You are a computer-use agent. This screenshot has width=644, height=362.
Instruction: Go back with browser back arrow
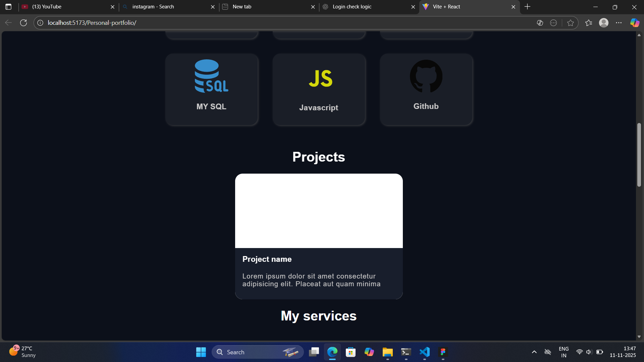click(x=8, y=23)
